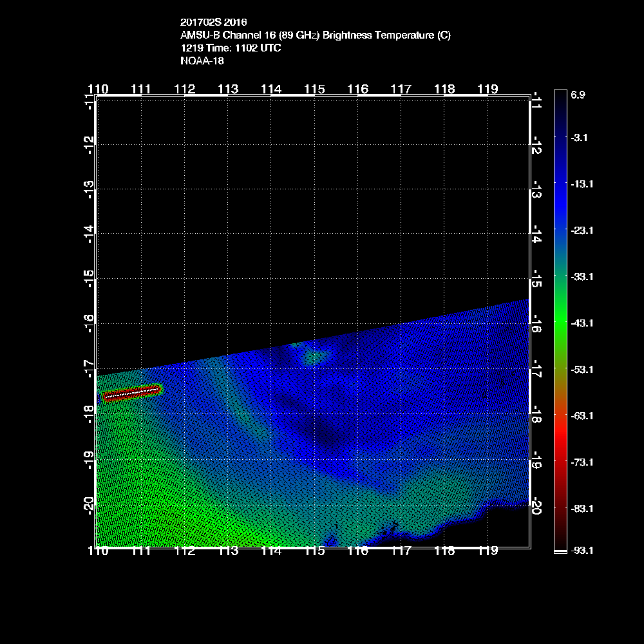Click longitude label '111' on top axis
644x644 pixels.
141,89
